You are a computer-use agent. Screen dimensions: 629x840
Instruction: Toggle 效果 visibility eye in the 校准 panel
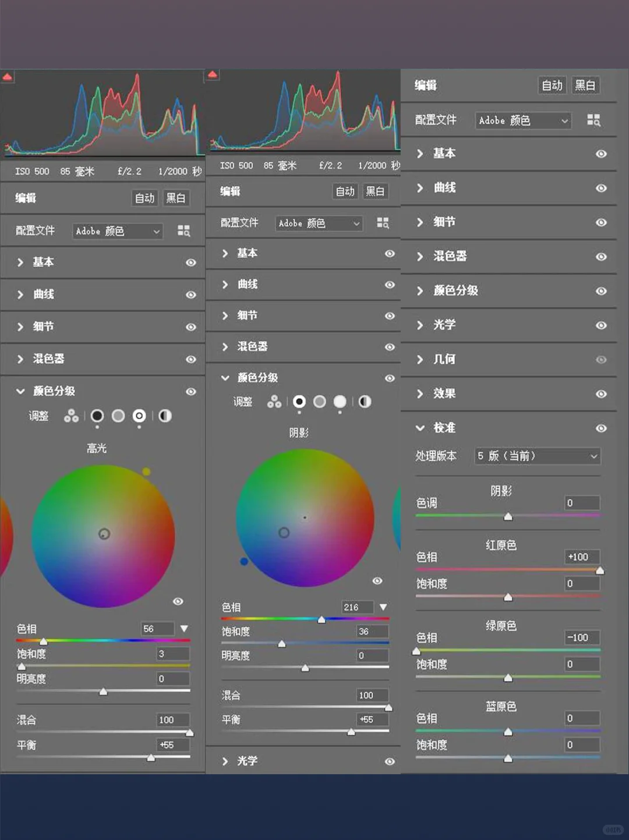pyautogui.click(x=601, y=394)
